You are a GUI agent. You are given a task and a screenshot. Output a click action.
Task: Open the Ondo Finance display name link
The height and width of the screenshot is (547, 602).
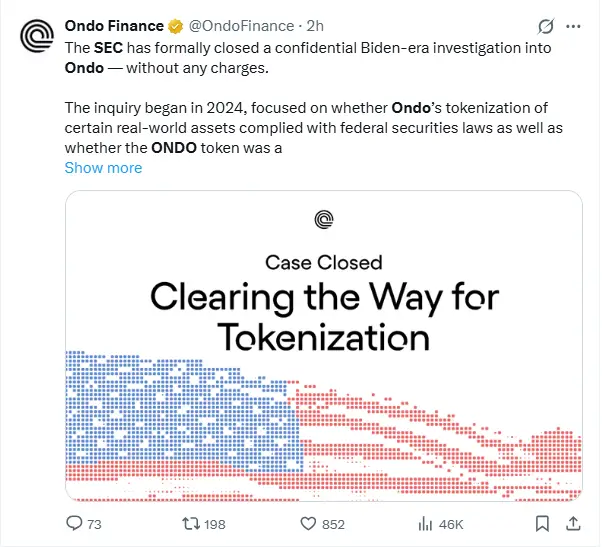coord(113,25)
